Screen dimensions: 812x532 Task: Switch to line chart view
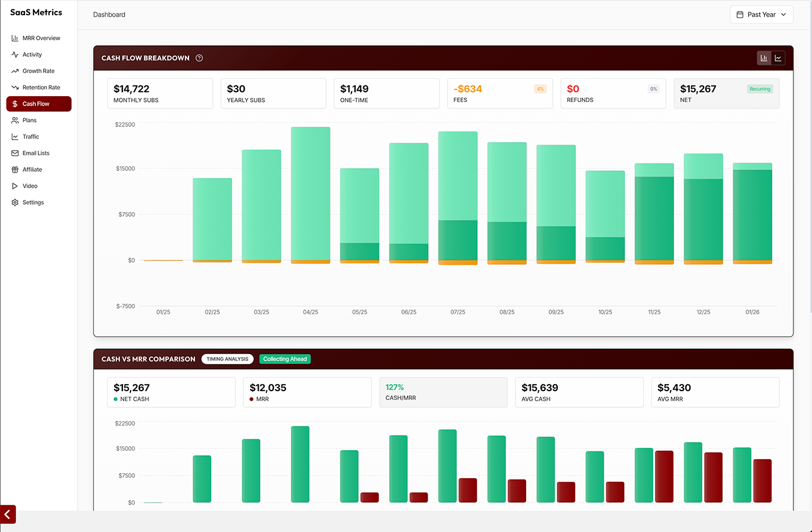(x=778, y=58)
